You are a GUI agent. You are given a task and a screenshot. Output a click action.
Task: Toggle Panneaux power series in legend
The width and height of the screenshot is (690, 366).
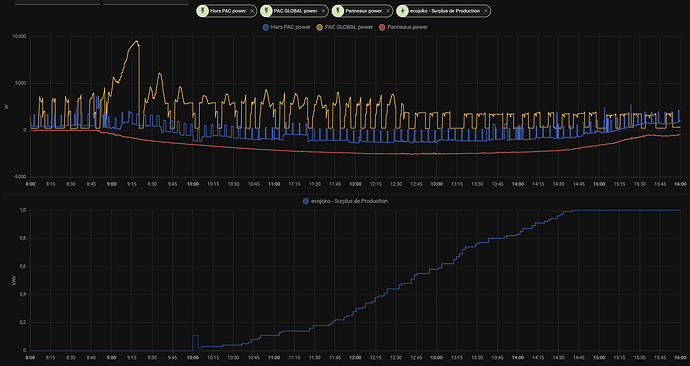point(403,27)
